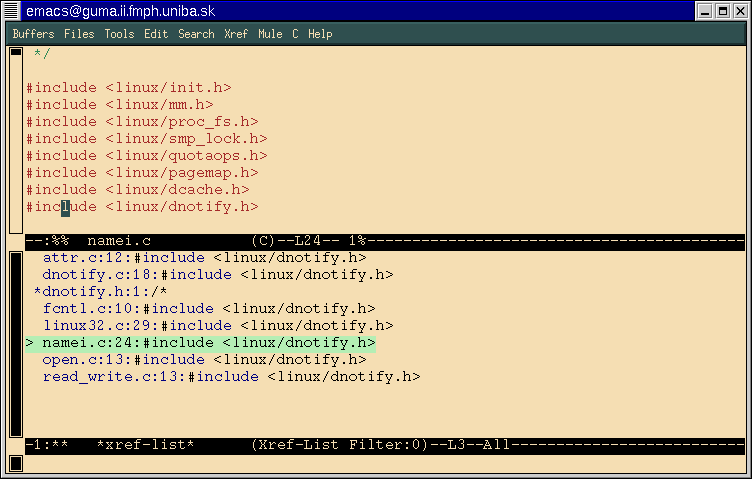Open the Search menu
The height and width of the screenshot is (479, 752).
(196, 34)
